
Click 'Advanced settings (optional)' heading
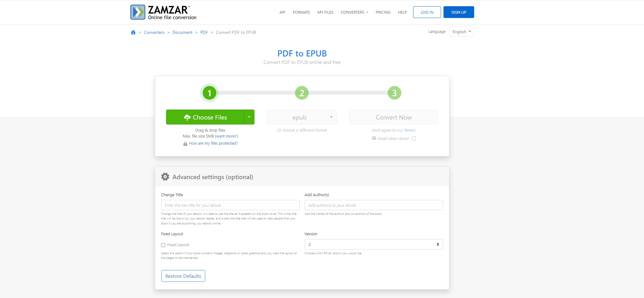(x=213, y=177)
